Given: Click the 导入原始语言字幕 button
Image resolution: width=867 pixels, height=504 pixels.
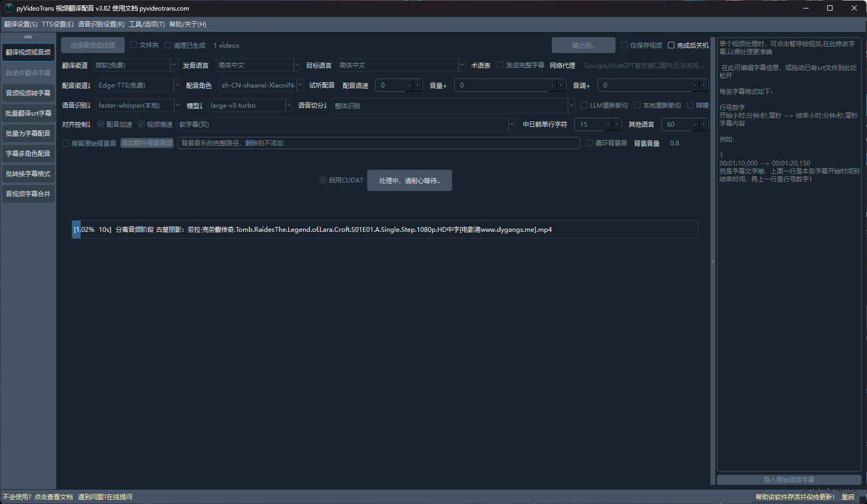Looking at the screenshot, I should [789, 480].
